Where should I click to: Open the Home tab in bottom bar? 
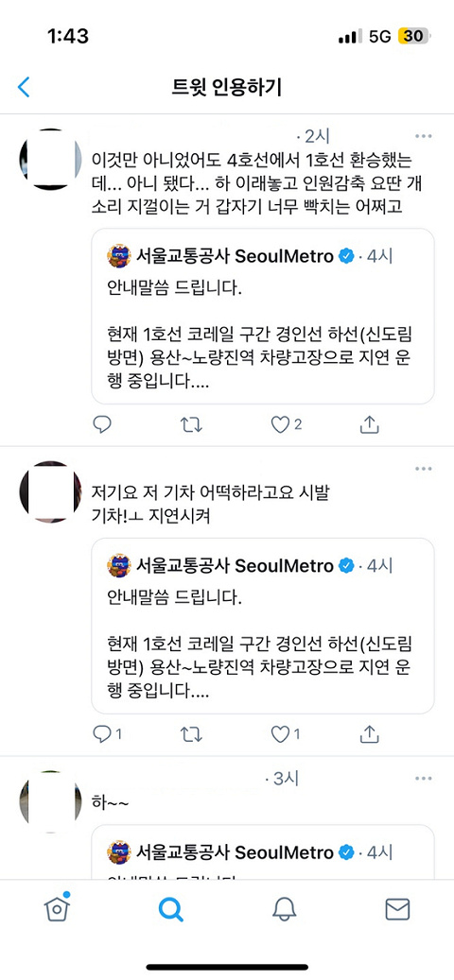point(57,909)
